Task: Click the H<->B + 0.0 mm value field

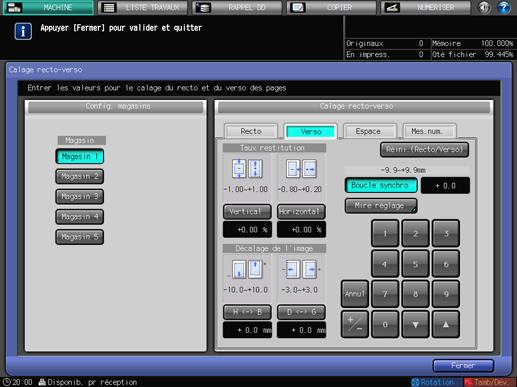Action: pos(247,330)
